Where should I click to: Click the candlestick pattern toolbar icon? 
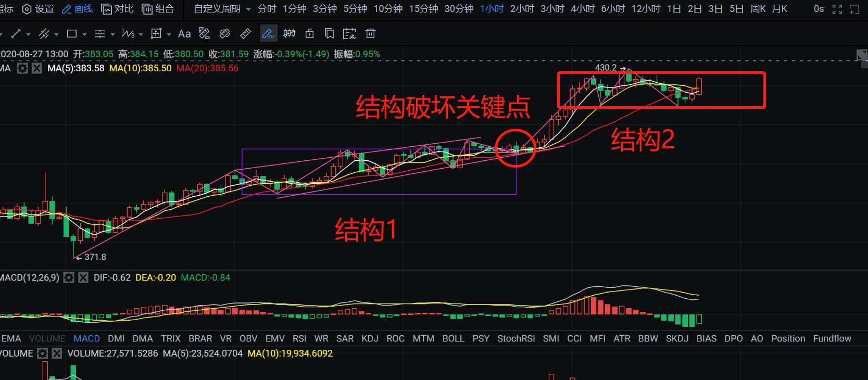pos(289,34)
